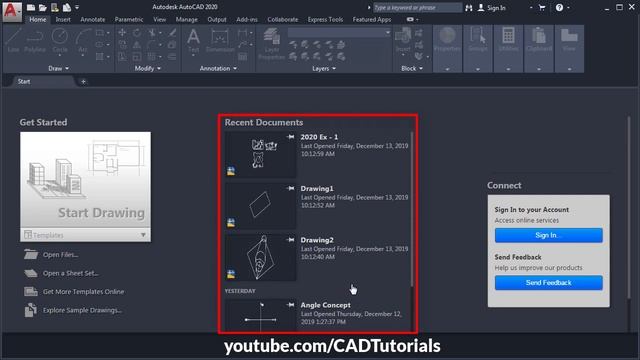Open Layer Properties
The width and height of the screenshot is (640, 360).
coord(271,44)
